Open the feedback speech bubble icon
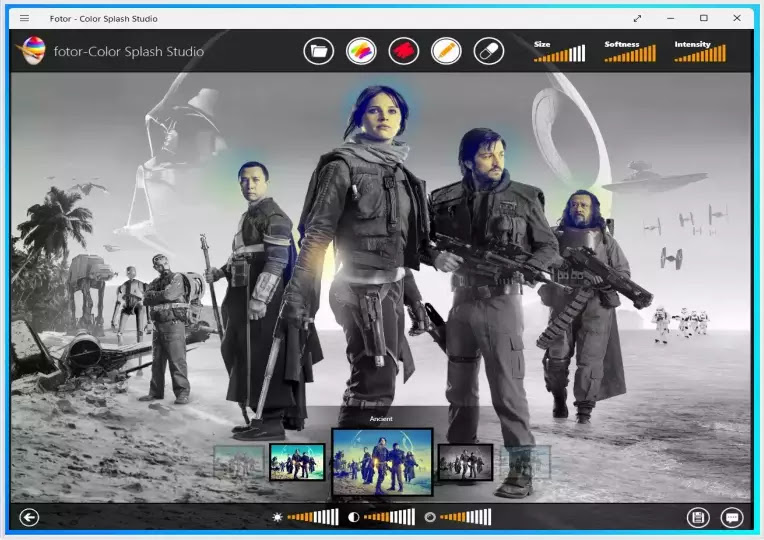The height and width of the screenshot is (540, 764). coord(732,518)
